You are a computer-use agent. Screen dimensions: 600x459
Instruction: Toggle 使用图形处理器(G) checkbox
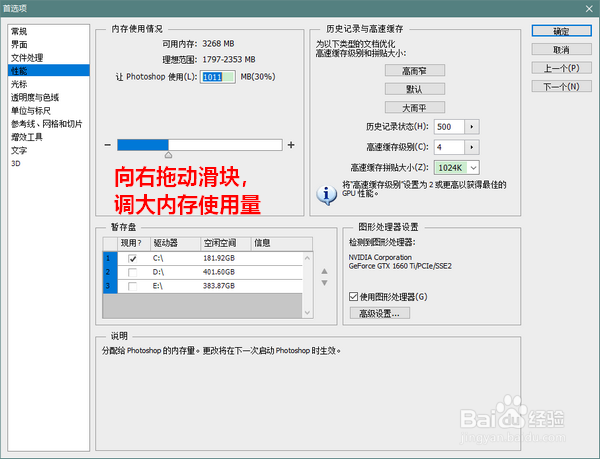tap(354, 296)
